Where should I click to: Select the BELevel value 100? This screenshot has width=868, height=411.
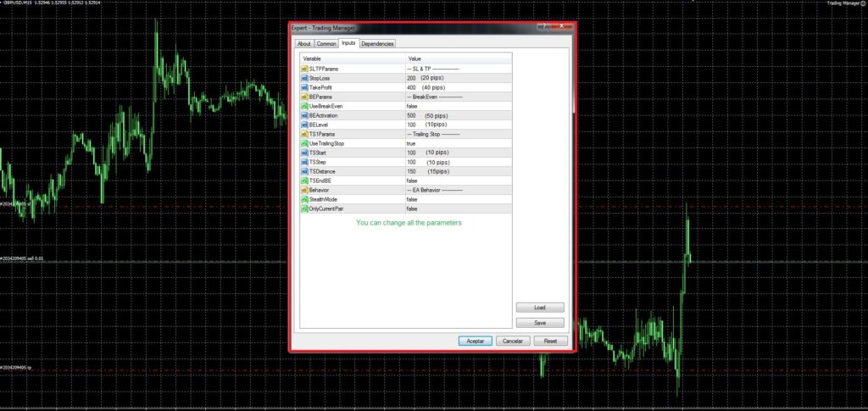point(411,125)
